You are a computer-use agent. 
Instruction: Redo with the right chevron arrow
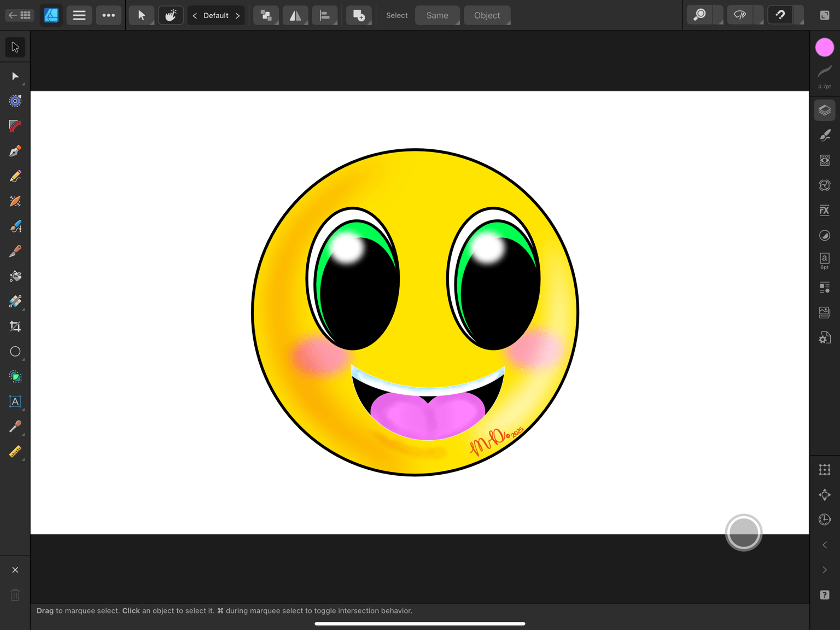click(x=825, y=570)
